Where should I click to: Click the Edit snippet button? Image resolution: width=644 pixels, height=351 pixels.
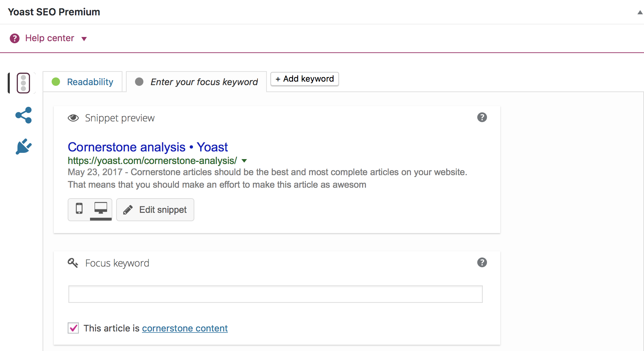tap(155, 210)
